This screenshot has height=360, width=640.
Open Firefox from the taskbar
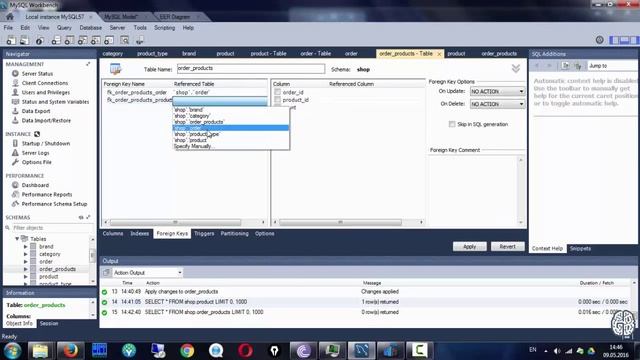click(70, 350)
